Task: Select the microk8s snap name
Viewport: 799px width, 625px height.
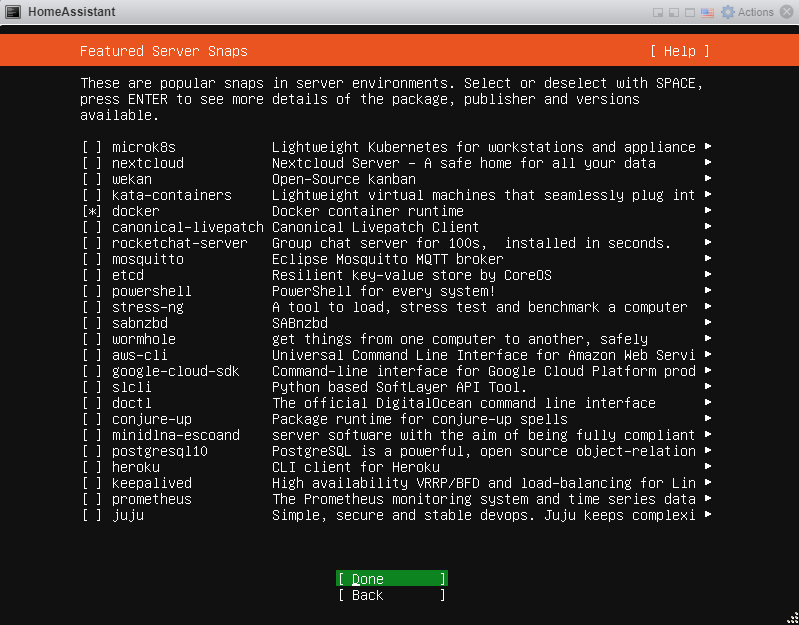Action: click(144, 147)
